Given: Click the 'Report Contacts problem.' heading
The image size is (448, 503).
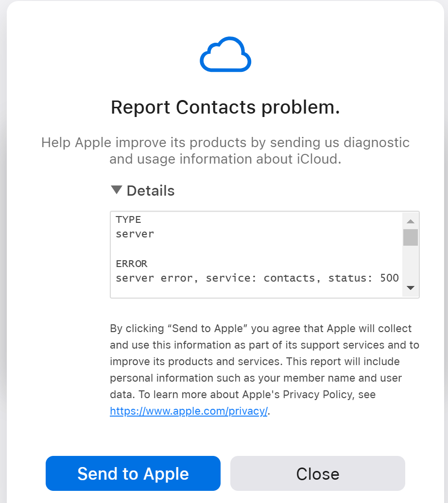Looking at the screenshot, I should (x=225, y=107).
